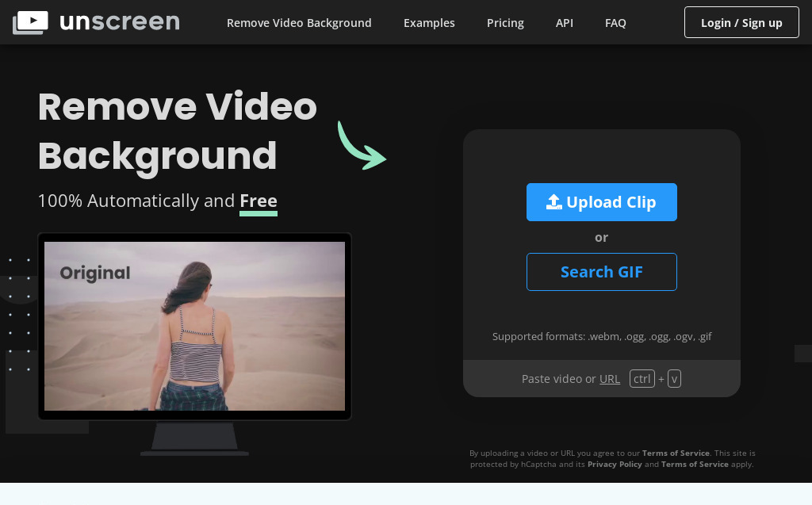Open the URL link in the paste bar
812x505 pixels.
click(610, 378)
